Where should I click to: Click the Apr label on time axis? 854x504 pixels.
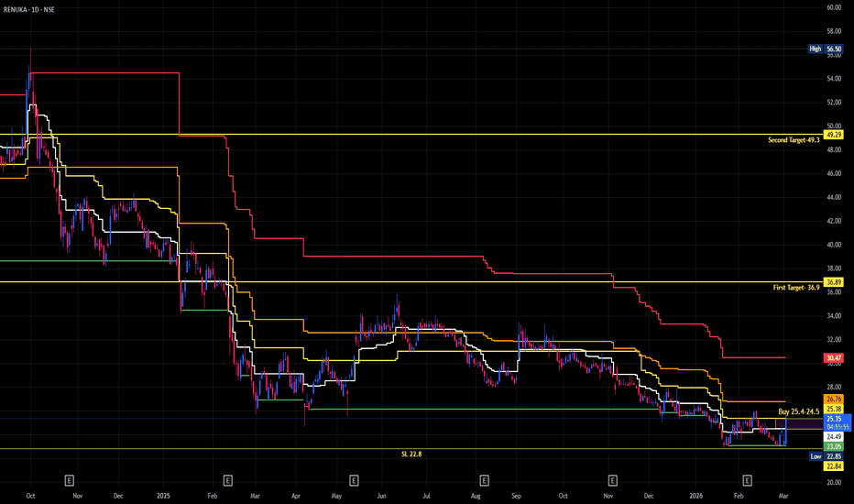coord(296,497)
